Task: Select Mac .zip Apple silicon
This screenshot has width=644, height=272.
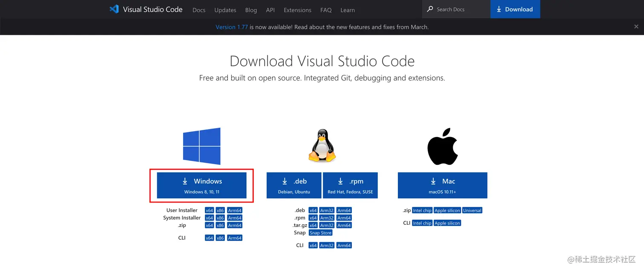Action: 447,210
